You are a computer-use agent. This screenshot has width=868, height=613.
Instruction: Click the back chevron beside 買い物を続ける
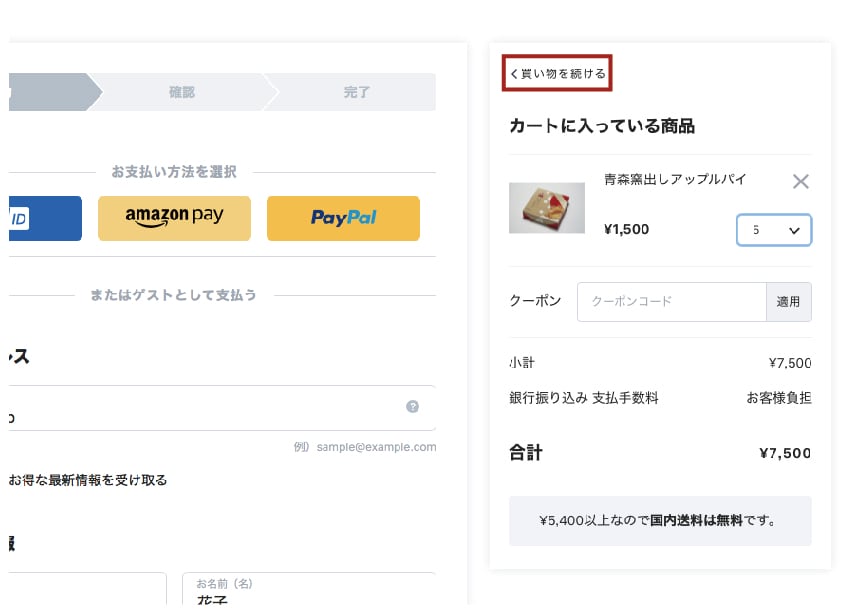[514, 74]
